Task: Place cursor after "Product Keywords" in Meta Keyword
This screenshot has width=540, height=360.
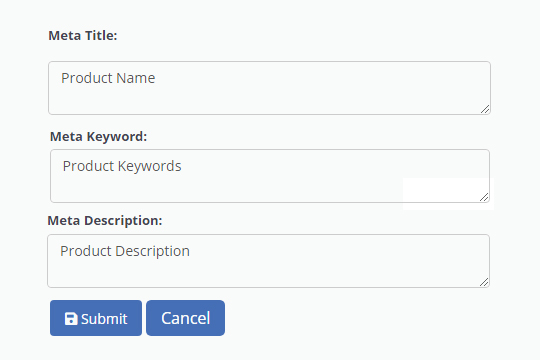Action: click(x=182, y=166)
